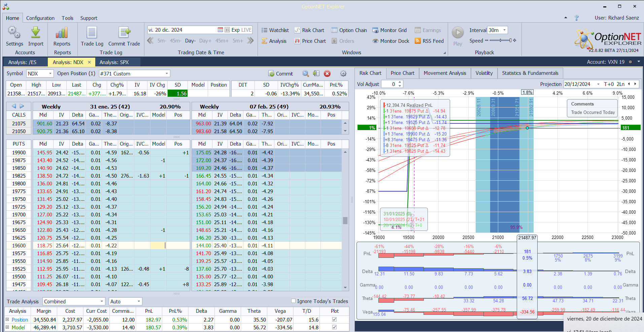Click the 21487.97 price marker on chart axis
This screenshot has width=644, height=332.
(527, 237)
